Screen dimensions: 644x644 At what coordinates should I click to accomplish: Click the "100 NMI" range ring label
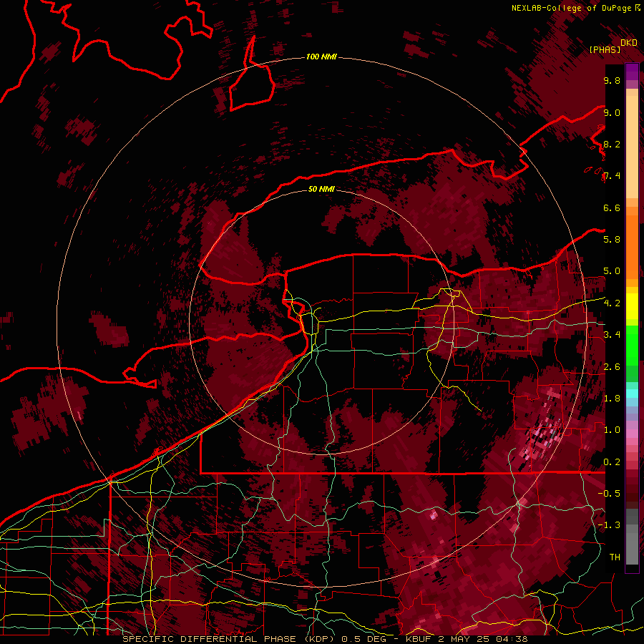[321, 57]
